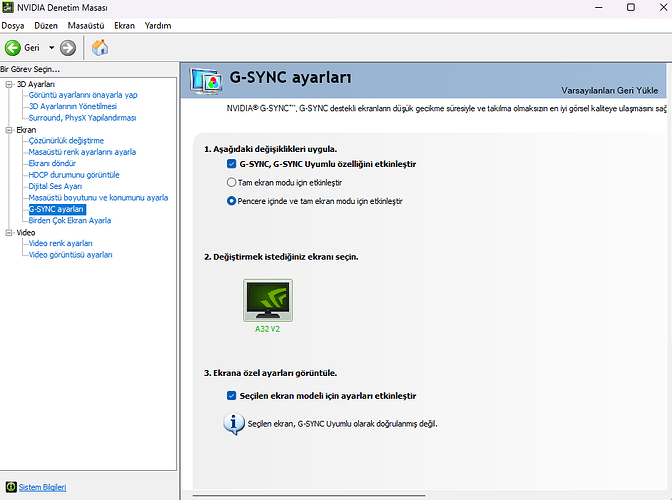
Task: Open Çözünürlük değiştirme in the tree
Action: point(66,141)
